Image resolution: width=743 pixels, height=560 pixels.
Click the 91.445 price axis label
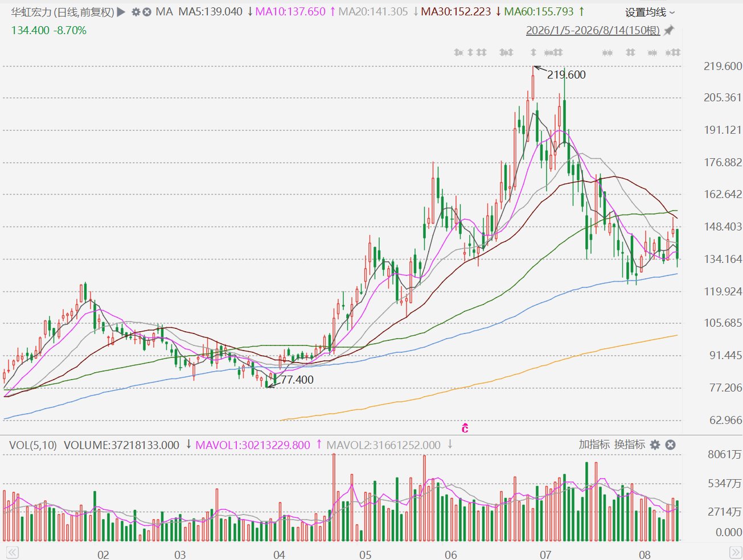click(x=725, y=355)
